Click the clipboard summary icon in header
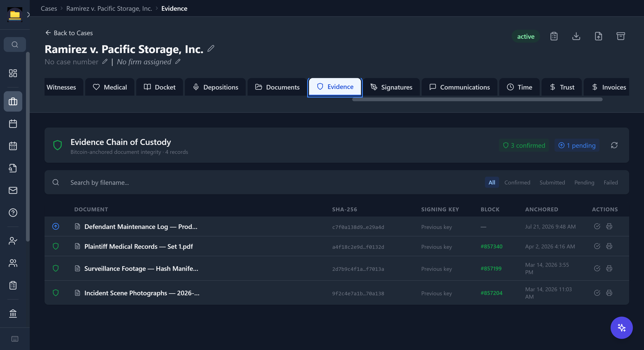Screen dimensions: 644x350 coord(554,37)
